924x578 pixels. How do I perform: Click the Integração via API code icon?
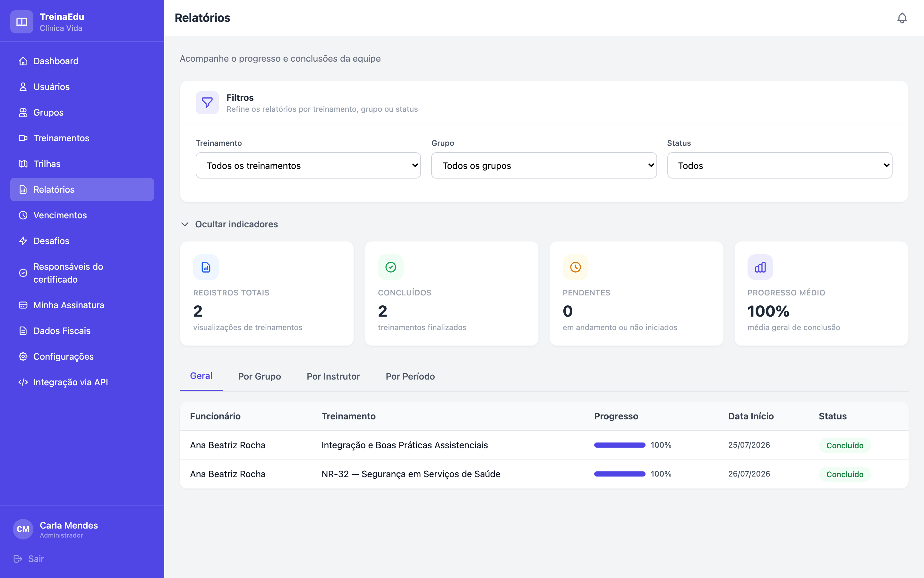pos(23,382)
